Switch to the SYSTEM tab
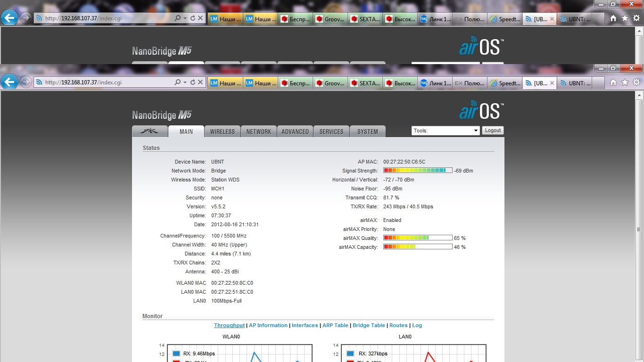Screen dimensions: 644x362 tap(368, 132)
